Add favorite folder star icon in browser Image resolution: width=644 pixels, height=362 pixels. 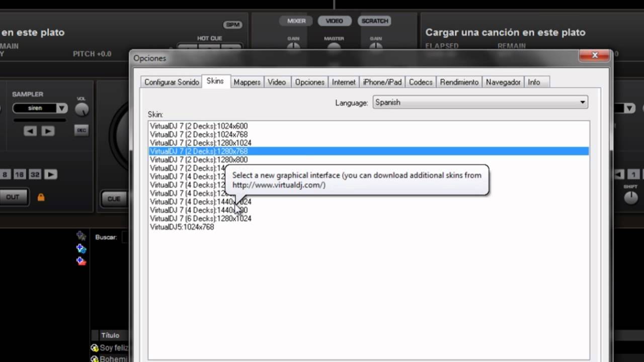pyautogui.click(x=81, y=235)
